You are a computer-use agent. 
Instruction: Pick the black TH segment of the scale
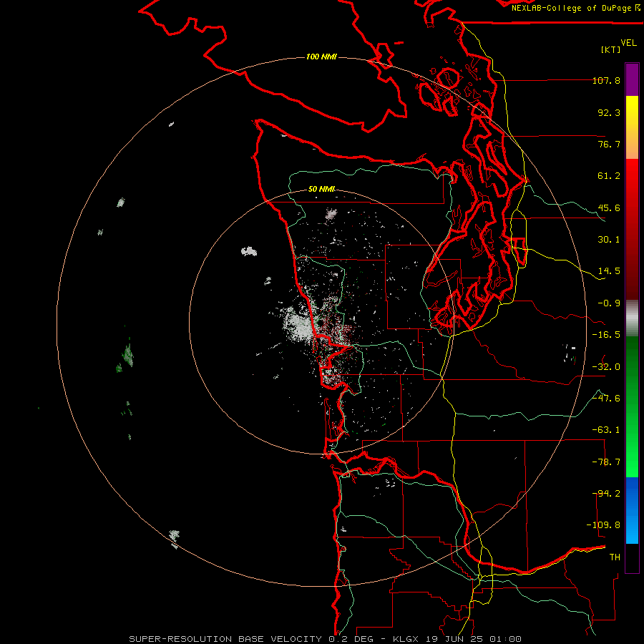(632, 557)
